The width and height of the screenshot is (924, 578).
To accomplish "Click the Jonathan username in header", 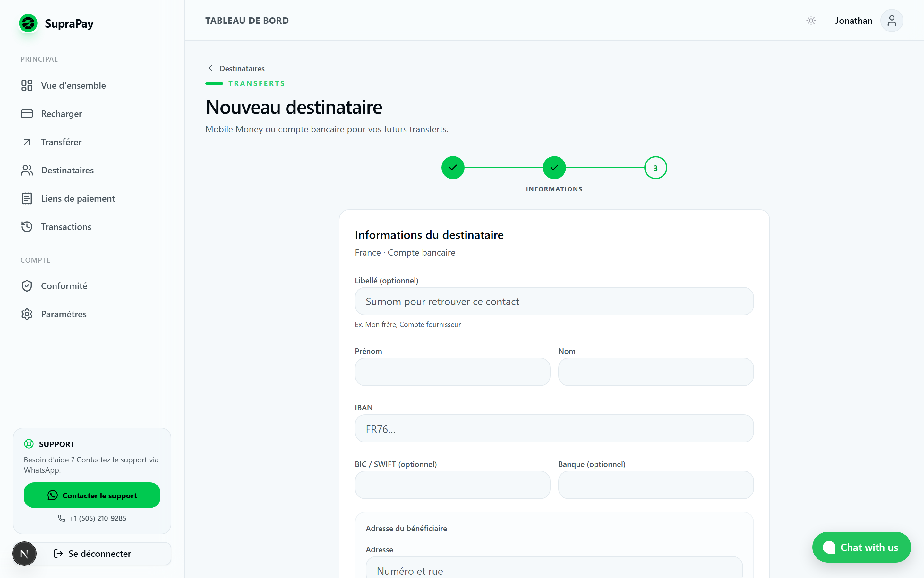I will 854,21.
